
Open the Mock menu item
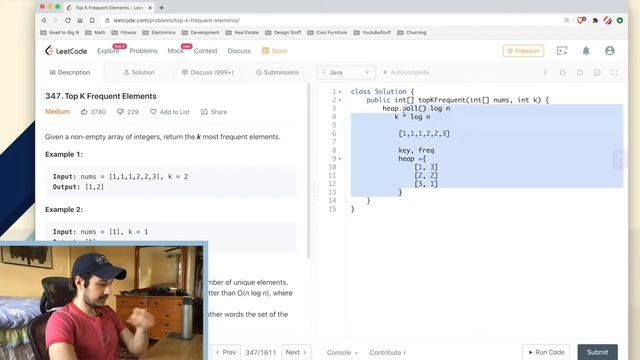point(176,51)
